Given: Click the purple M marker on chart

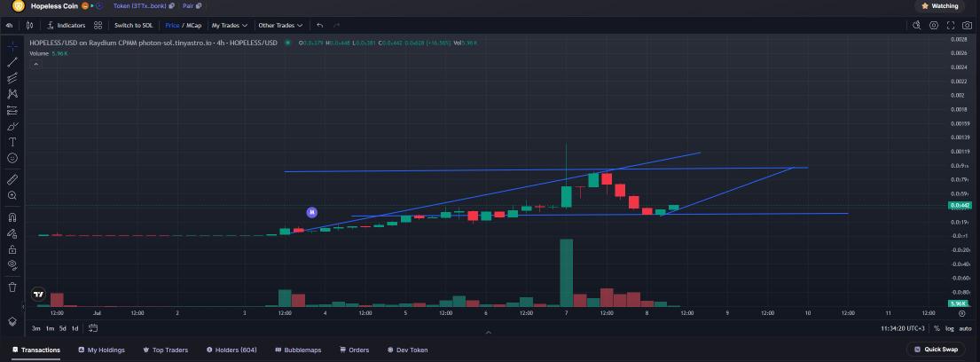Looking at the screenshot, I should click(x=312, y=213).
